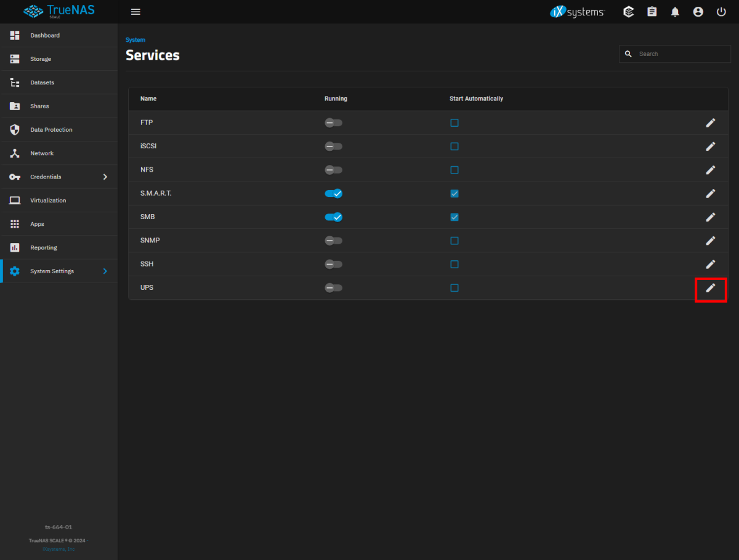The height and width of the screenshot is (560, 739).
Task: Enable NFS Start Automatically checkbox
Action: 454,170
